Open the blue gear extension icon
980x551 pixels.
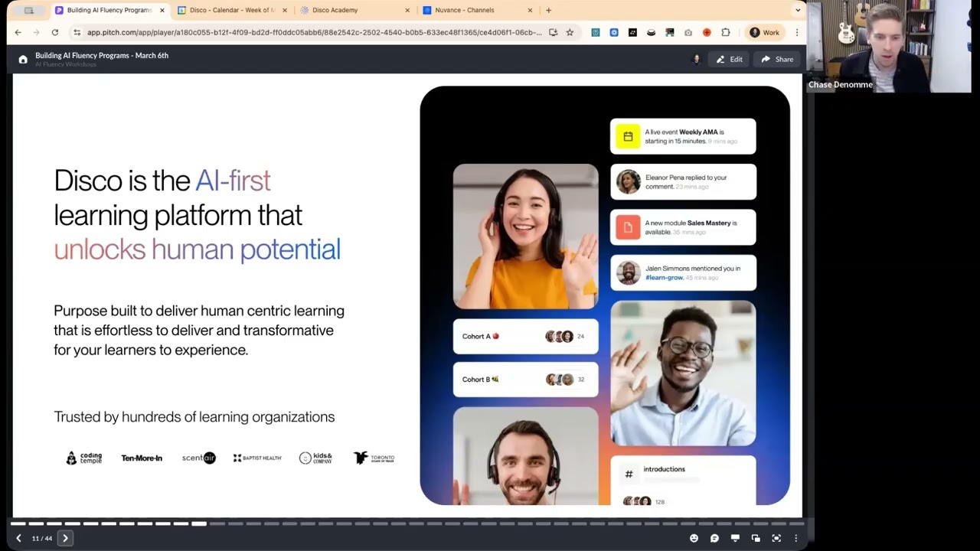614,32
